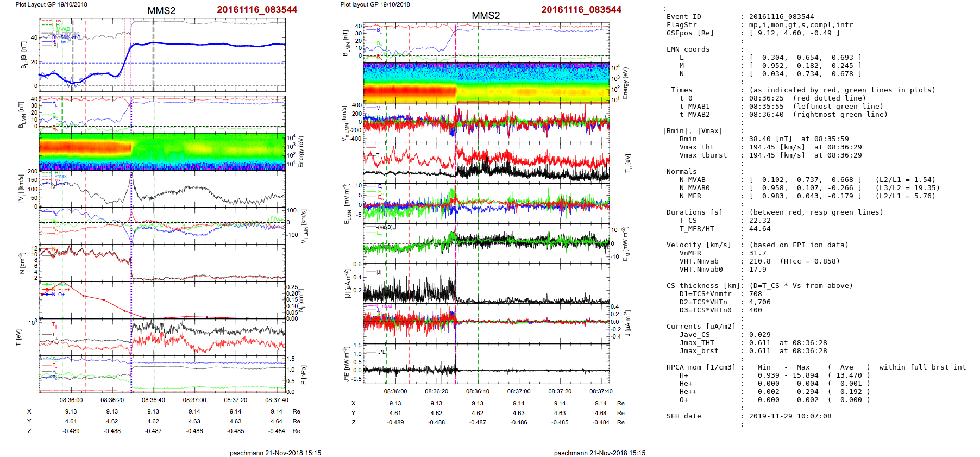Select the Jave_CS current value 0.029

point(760,335)
